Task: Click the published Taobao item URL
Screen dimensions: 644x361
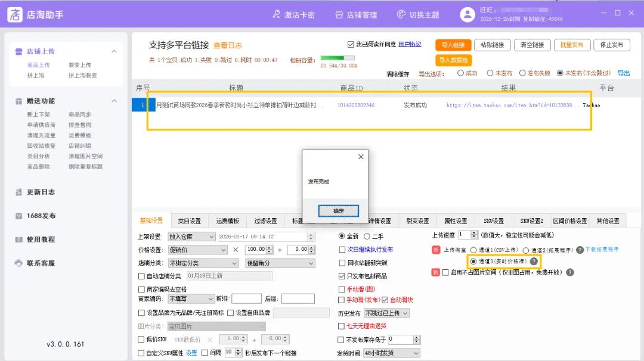Action: (x=513, y=105)
